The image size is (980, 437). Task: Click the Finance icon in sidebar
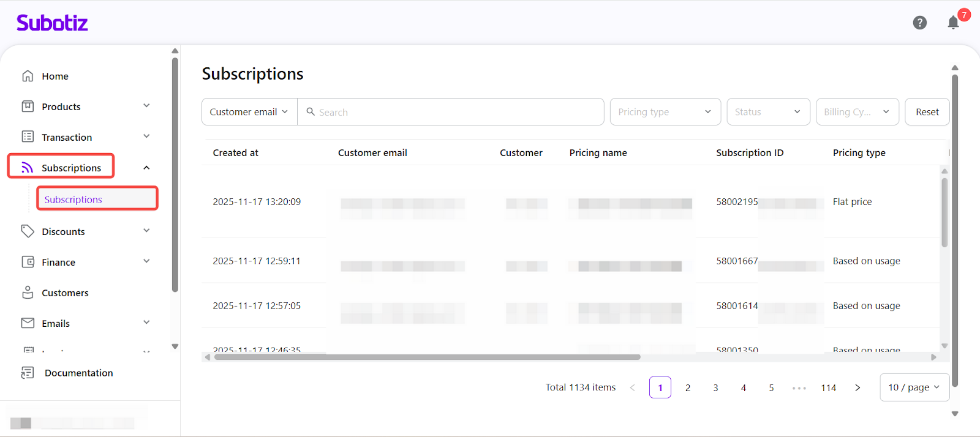(x=28, y=262)
